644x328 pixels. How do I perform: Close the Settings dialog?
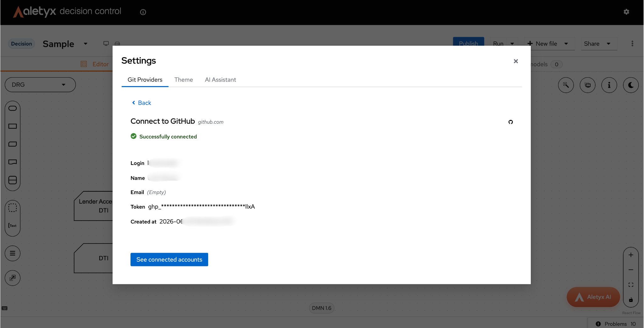516,61
